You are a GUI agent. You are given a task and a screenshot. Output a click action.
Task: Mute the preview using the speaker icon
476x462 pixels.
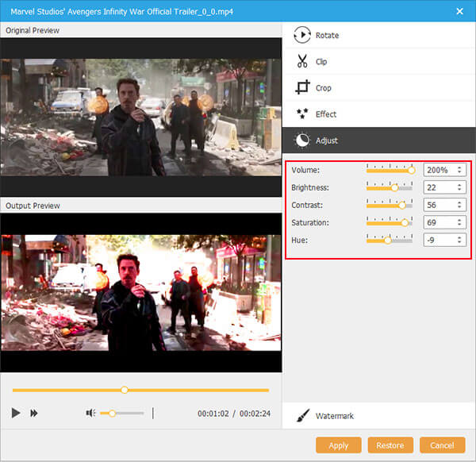pyautogui.click(x=90, y=413)
